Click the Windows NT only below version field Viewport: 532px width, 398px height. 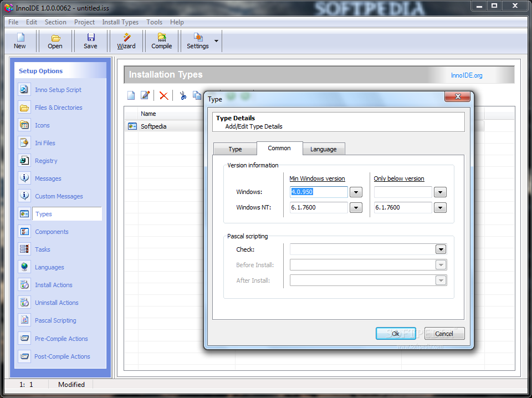point(403,208)
